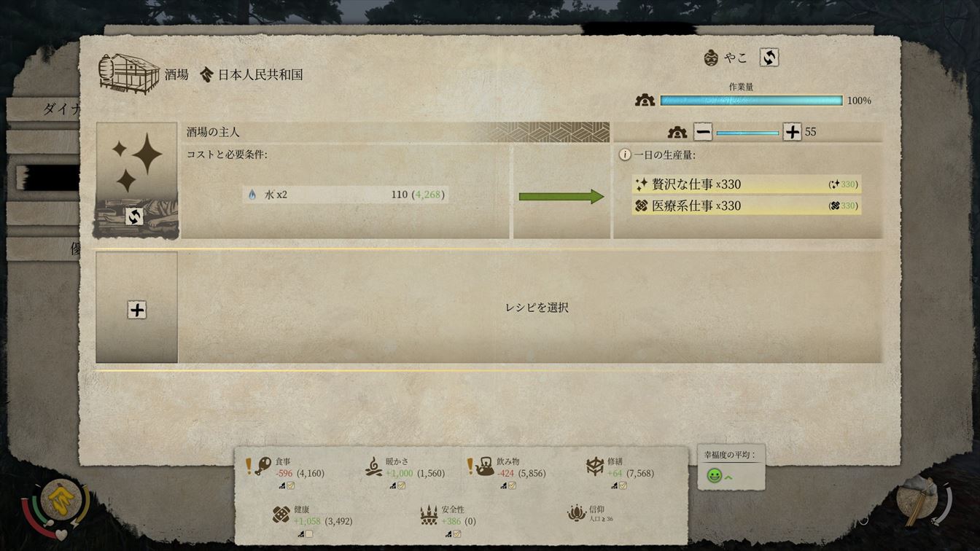Click the 暖かさ campfire icon
The width and height of the screenshot is (980, 551).
click(x=373, y=466)
